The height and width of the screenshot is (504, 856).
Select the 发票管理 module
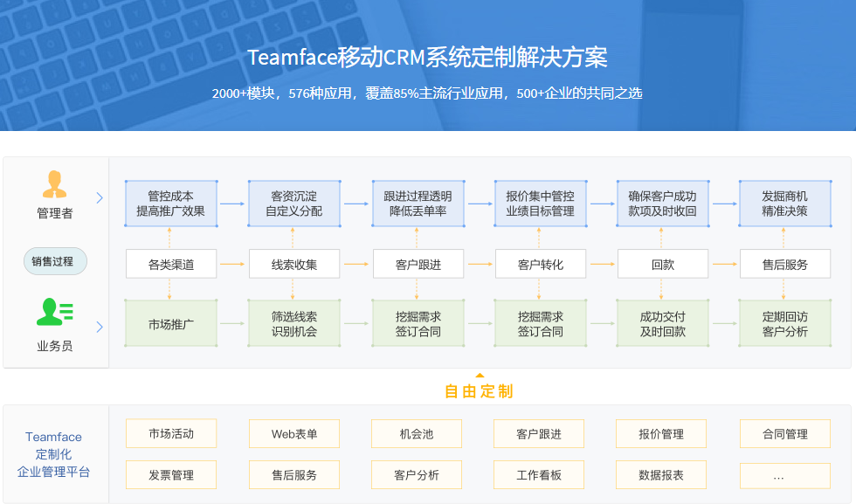(171, 474)
